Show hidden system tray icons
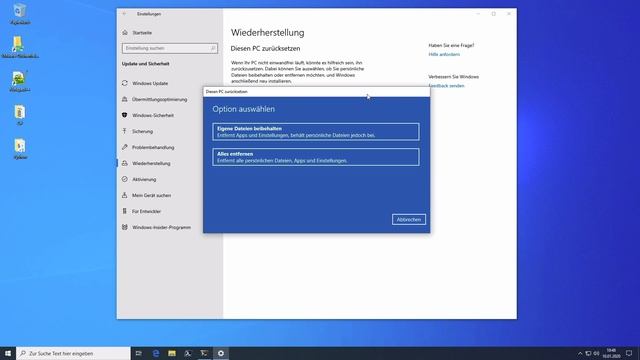This screenshot has width=640, height=360. pyautogui.click(x=580, y=353)
